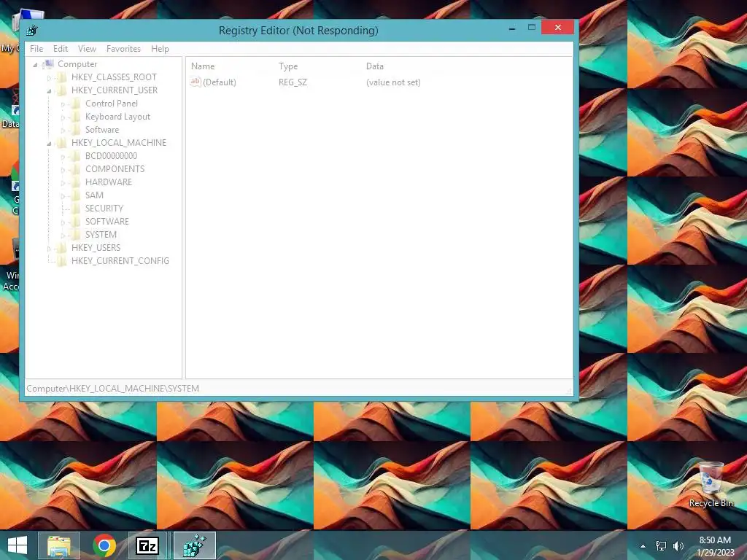This screenshot has height=560, width=747.
Task: Expand the SAM key arrow
Action: coord(63,195)
